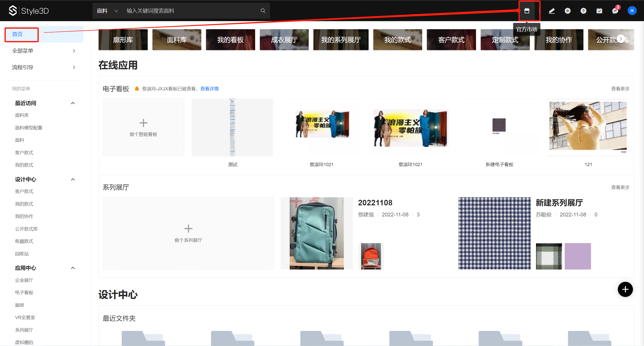Open 回收站 in the sidebar
The width and height of the screenshot is (644, 346).
(x=22, y=254)
